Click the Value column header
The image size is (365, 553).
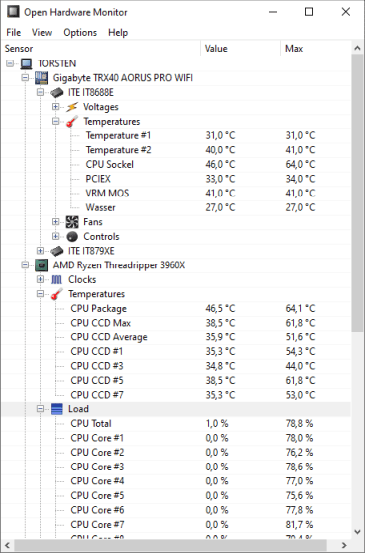(x=241, y=49)
